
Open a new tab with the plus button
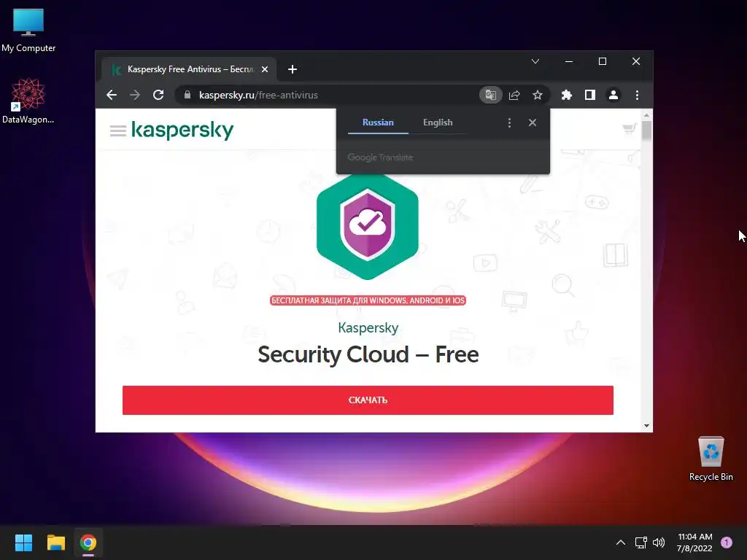point(293,69)
